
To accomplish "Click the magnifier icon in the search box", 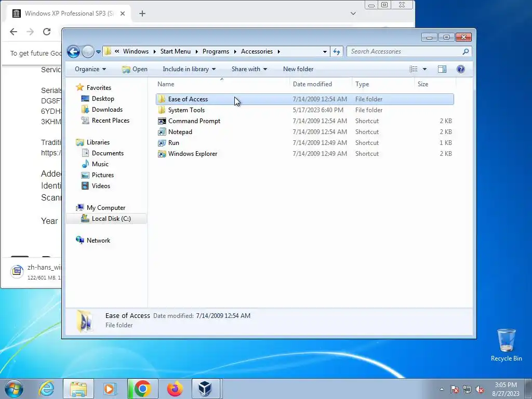I will coord(465,51).
